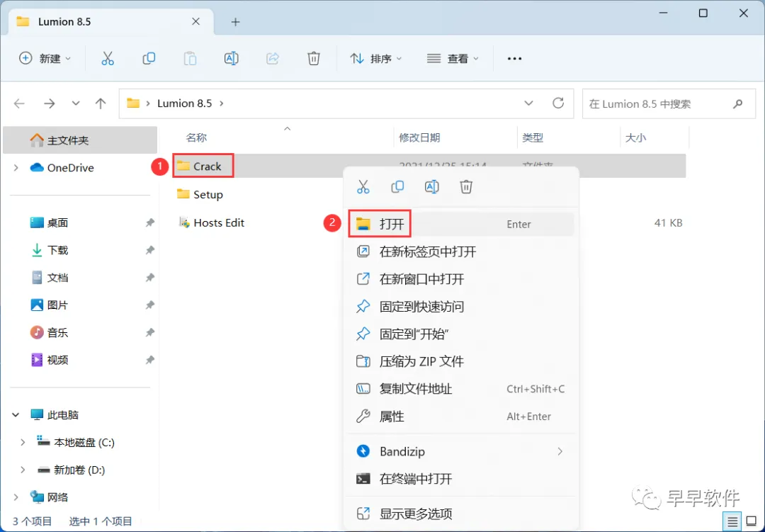Image resolution: width=765 pixels, height=532 pixels.
Task: Go forward with the right arrow
Action: [x=50, y=103]
